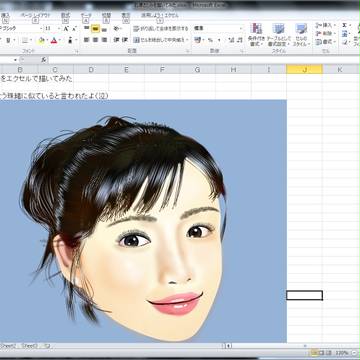Image resolution: width=360 pixels, height=360 pixels.
Task: Open the Data (データ) ribbon tab
Action: click(86, 15)
